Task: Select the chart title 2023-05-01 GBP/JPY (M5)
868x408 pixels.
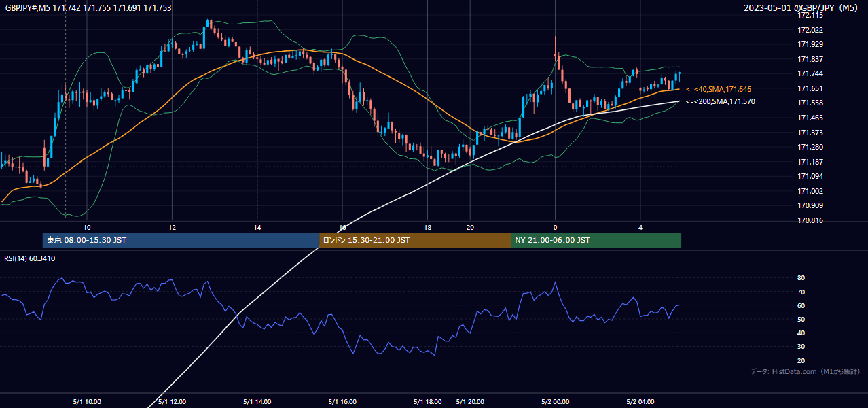Action: click(x=802, y=8)
